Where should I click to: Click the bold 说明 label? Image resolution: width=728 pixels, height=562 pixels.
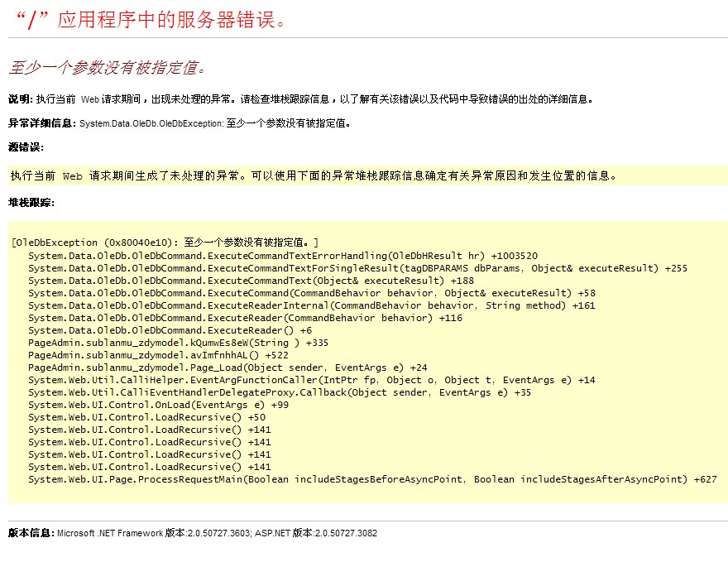pyautogui.click(x=21, y=99)
